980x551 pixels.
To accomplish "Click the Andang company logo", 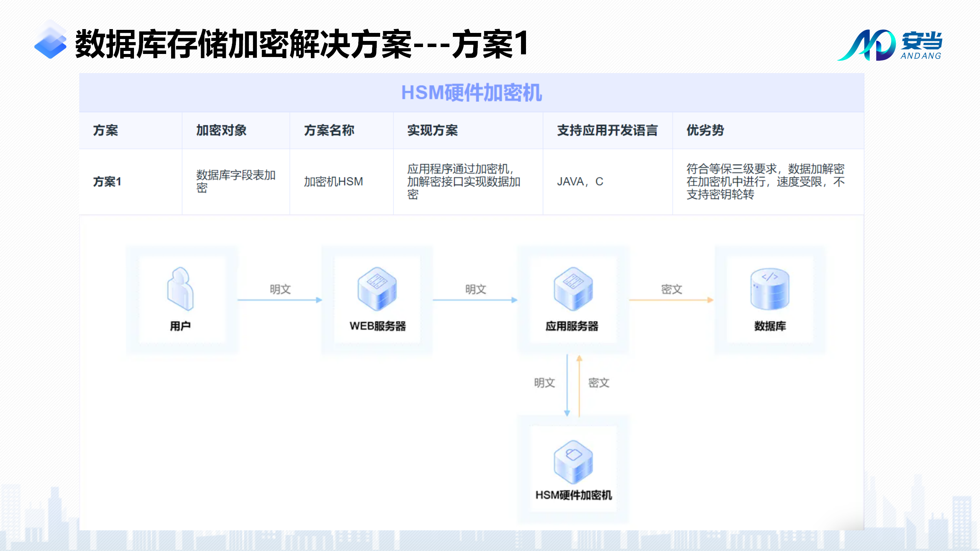I will point(889,45).
